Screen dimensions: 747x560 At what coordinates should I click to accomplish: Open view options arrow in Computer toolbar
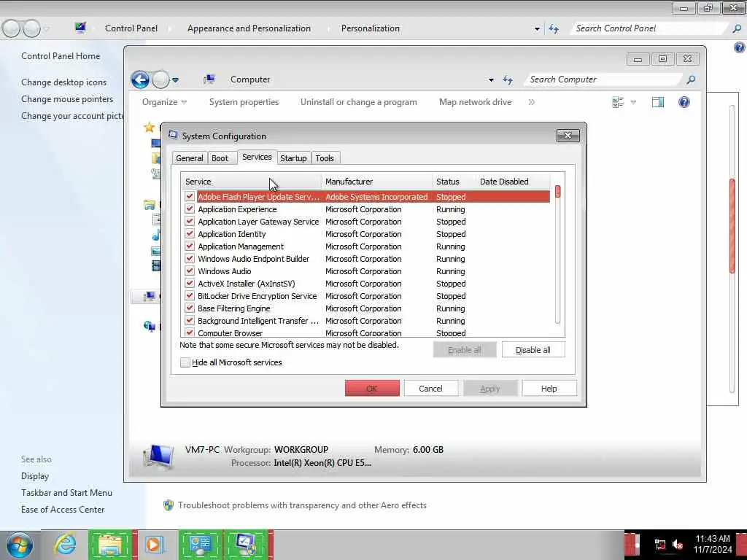click(x=633, y=102)
